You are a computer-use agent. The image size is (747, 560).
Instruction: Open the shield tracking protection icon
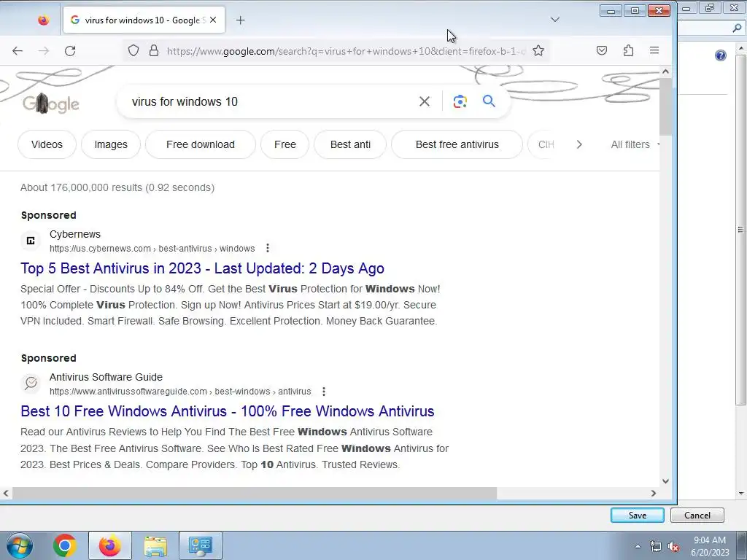click(x=133, y=50)
